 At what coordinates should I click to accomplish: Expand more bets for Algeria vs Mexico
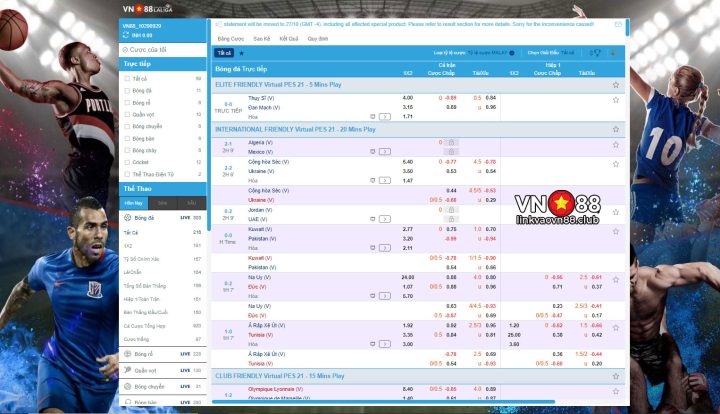[x=385, y=151]
